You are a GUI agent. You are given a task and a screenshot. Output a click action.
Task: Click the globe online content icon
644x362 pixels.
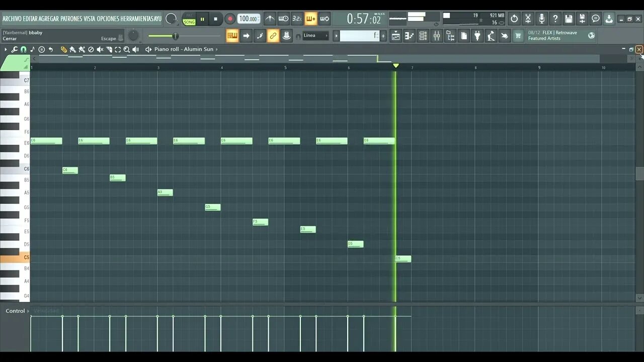click(591, 35)
